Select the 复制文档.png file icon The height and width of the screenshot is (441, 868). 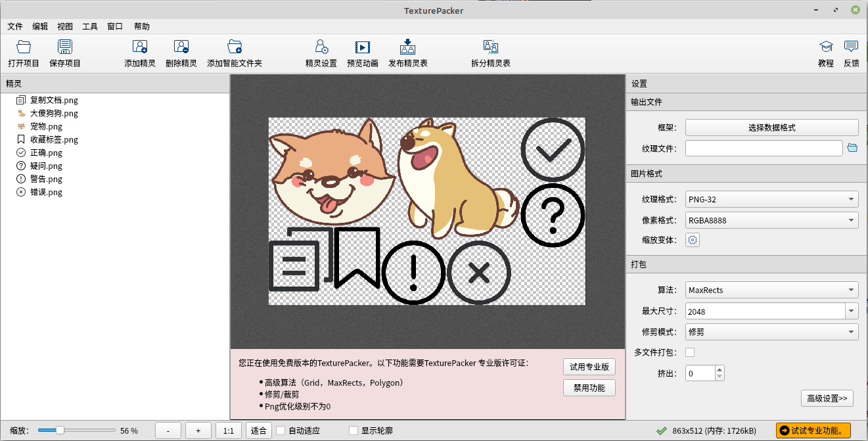[21, 100]
